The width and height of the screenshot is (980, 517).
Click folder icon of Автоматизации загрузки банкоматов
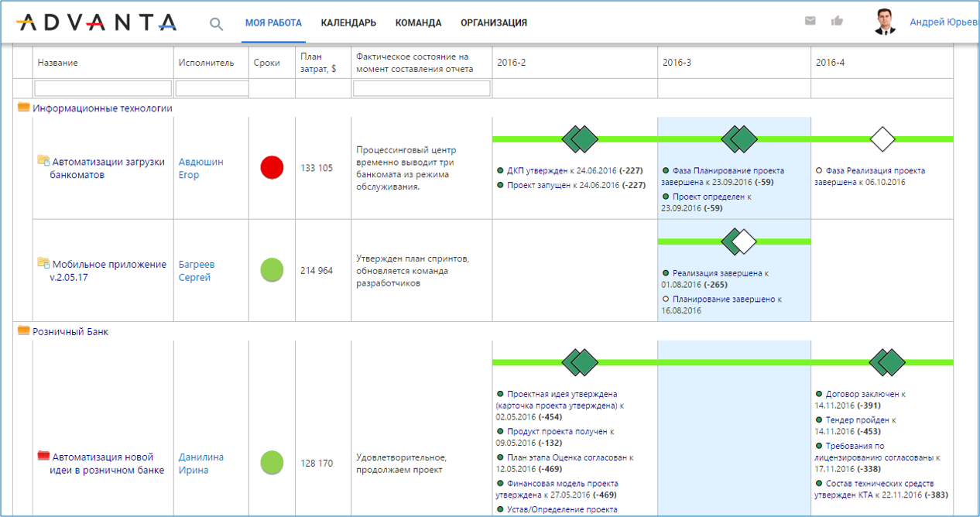pyautogui.click(x=43, y=160)
